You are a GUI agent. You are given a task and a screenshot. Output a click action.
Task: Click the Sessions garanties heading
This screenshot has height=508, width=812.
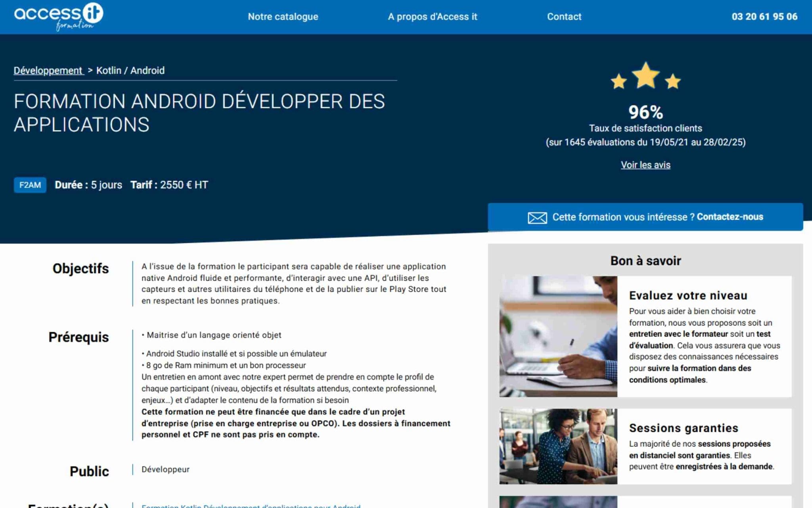click(684, 428)
